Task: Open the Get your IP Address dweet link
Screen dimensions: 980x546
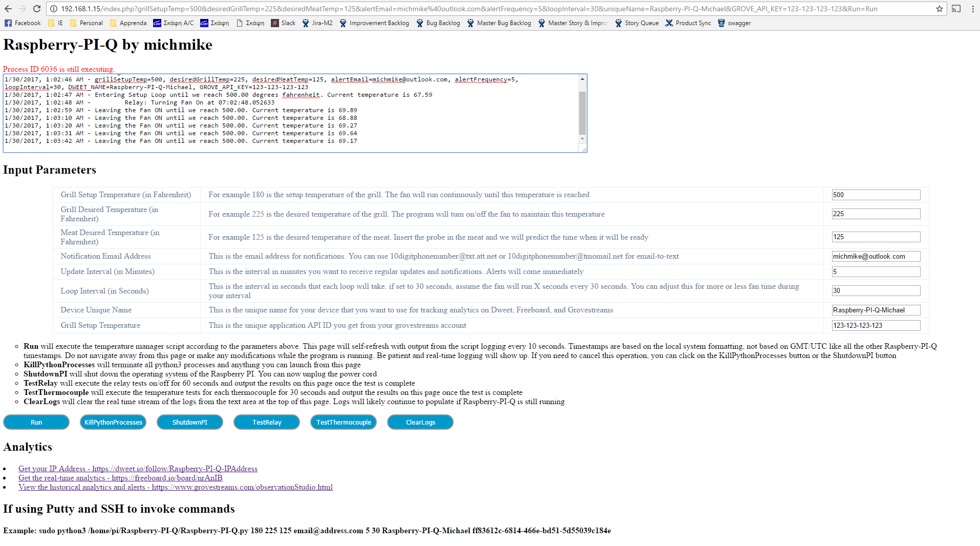Action: [138, 469]
